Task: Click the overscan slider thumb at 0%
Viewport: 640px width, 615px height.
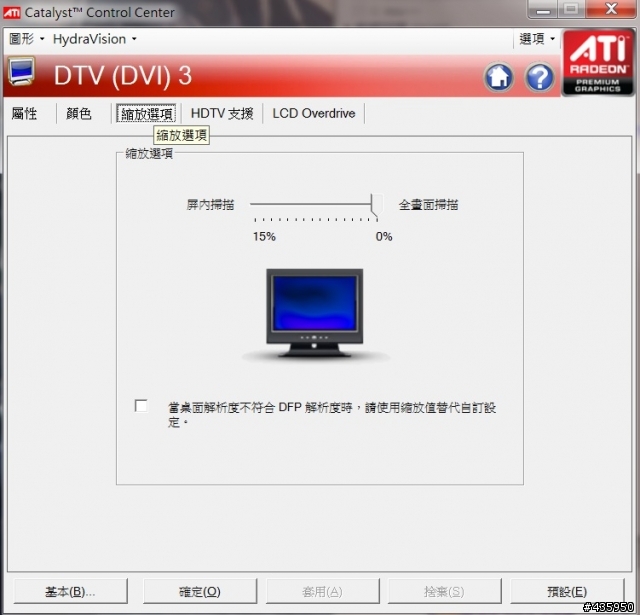Action: click(377, 205)
